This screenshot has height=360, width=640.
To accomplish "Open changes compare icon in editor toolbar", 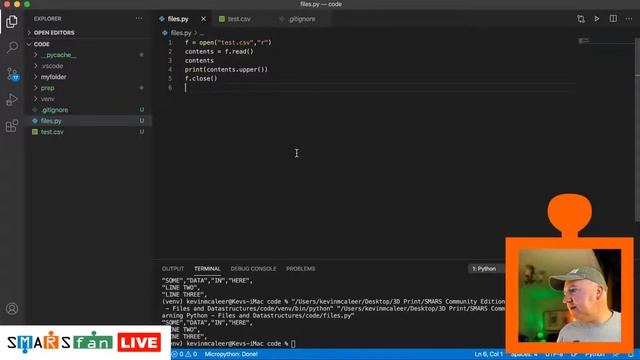I will (x=581, y=19).
